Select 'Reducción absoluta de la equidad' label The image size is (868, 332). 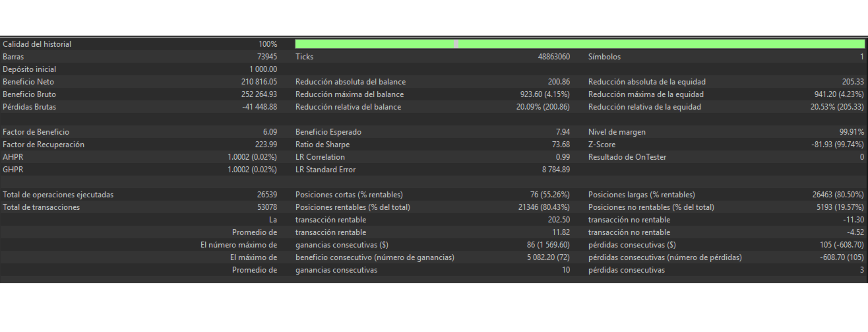[646, 82]
